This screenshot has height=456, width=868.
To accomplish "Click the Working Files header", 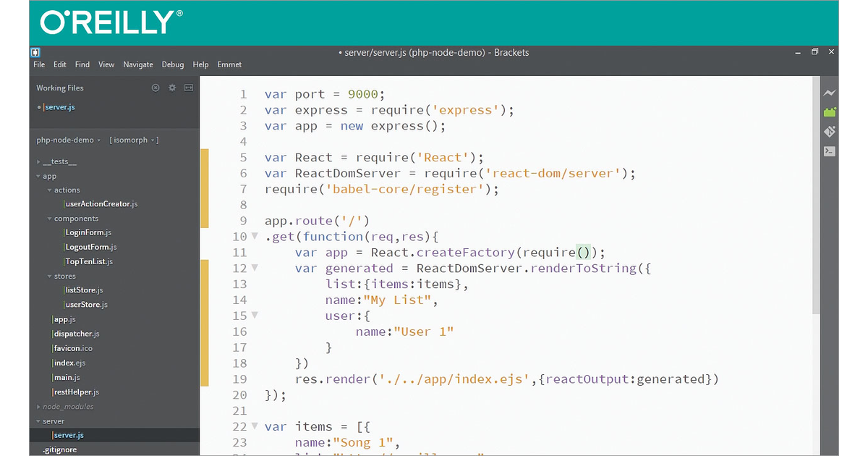I will pos(60,88).
